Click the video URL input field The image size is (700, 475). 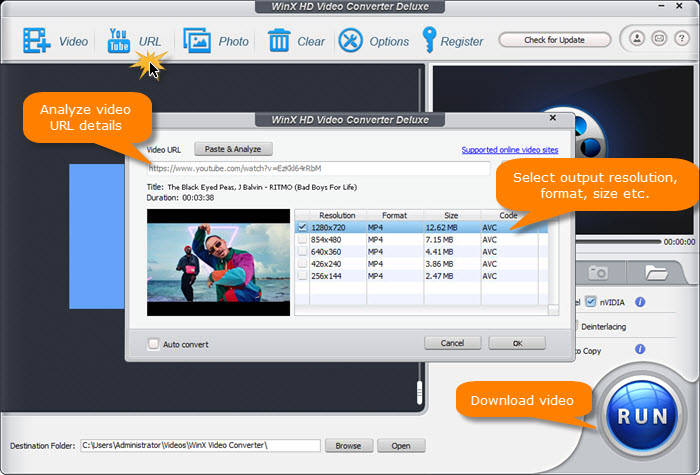(318, 169)
